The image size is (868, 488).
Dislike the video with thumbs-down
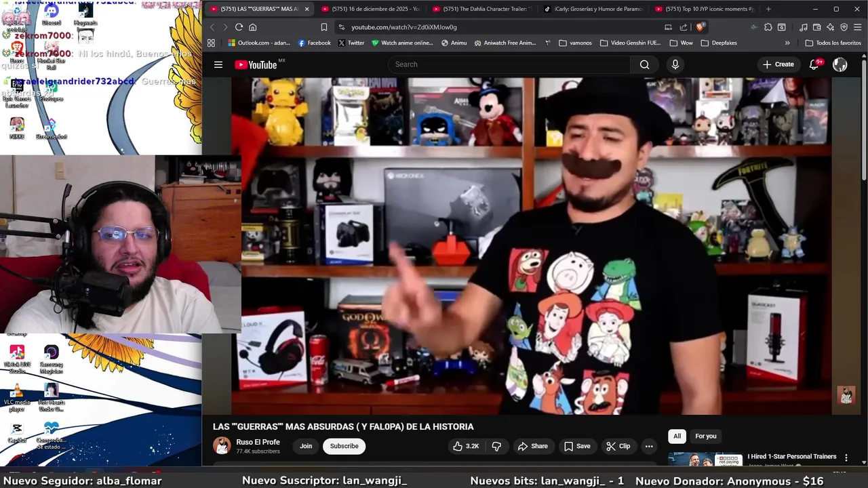(x=496, y=446)
